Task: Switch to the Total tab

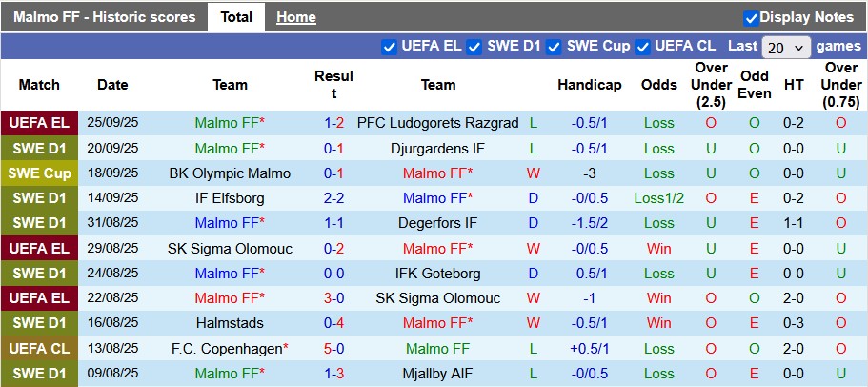Action: (x=236, y=17)
